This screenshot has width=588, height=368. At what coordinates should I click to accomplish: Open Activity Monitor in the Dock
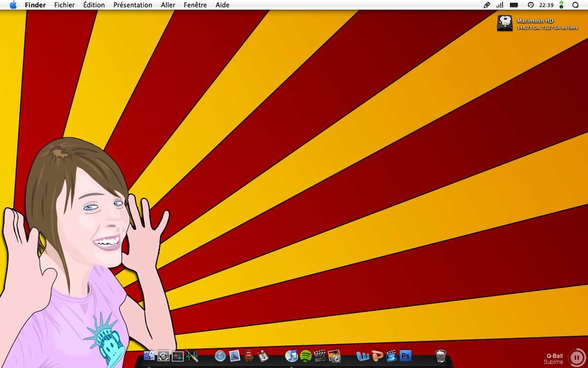pyautogui.click(x=178, y=356)
